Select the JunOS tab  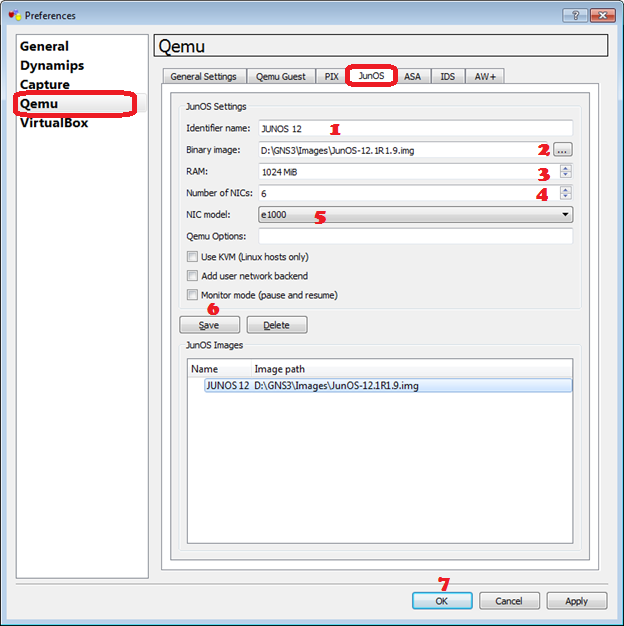(371, 75)
